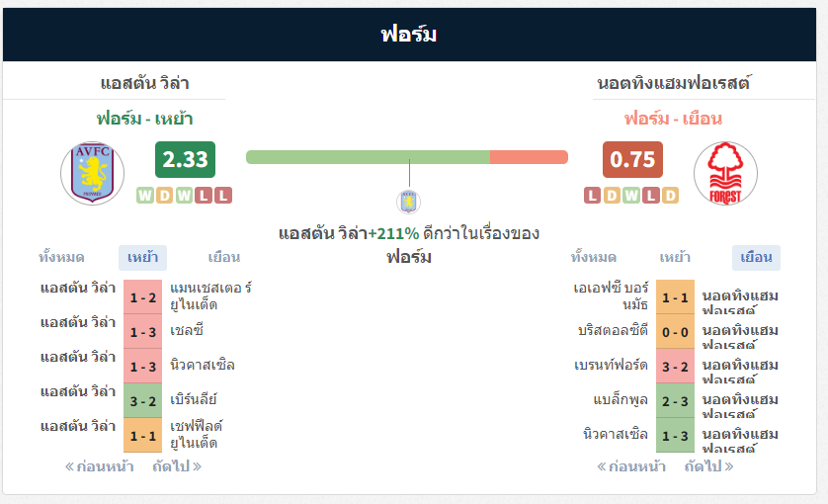Click Aston Villa's first green W form badge
Screen dimensions: 828x504
click(x=145, y=196)
